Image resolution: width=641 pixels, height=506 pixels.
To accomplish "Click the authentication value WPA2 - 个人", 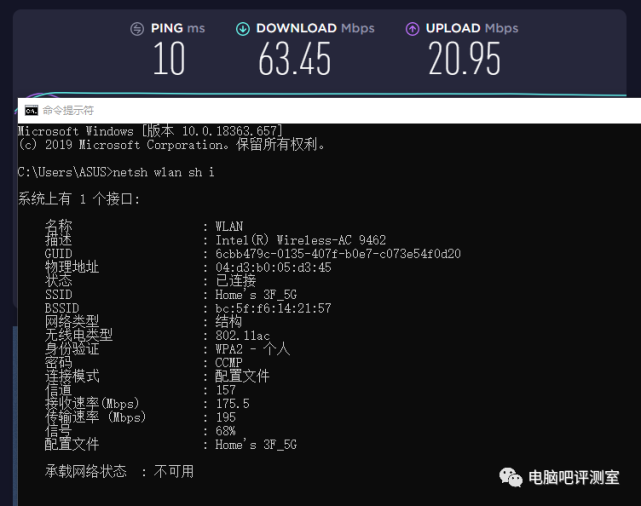I will (253, 349).
